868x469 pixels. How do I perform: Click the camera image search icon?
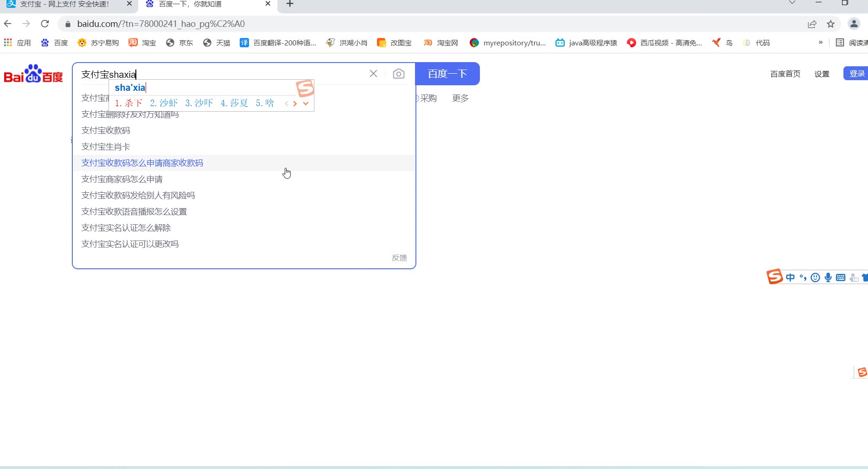click(399, 74)
